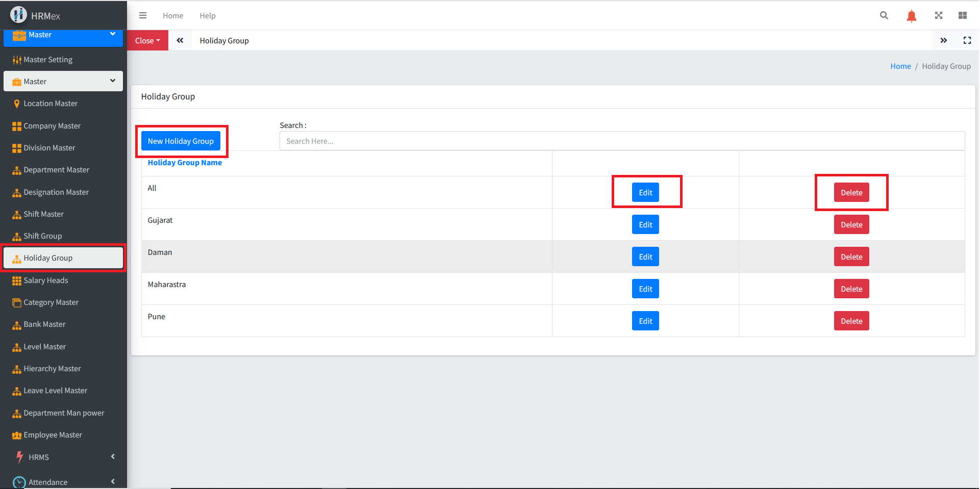Click the hamburger menu icon in top bar
Viewport: 980px width, 489px height.
click(x=143, y=15)
